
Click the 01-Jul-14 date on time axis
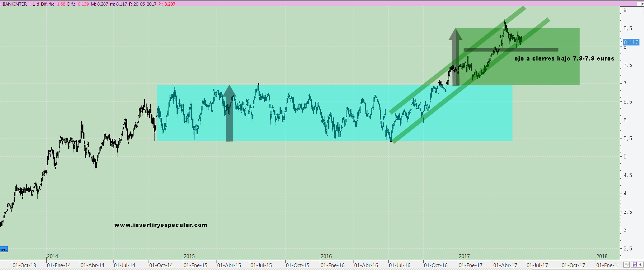(124, 265)
